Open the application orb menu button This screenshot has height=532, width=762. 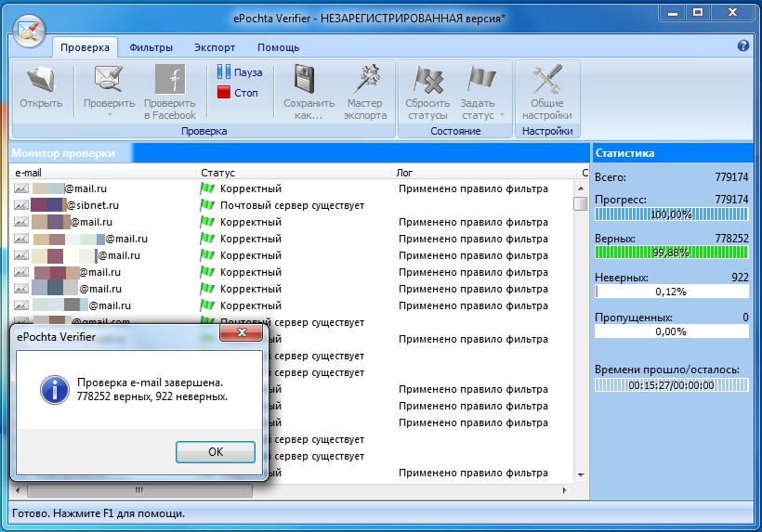28,30
